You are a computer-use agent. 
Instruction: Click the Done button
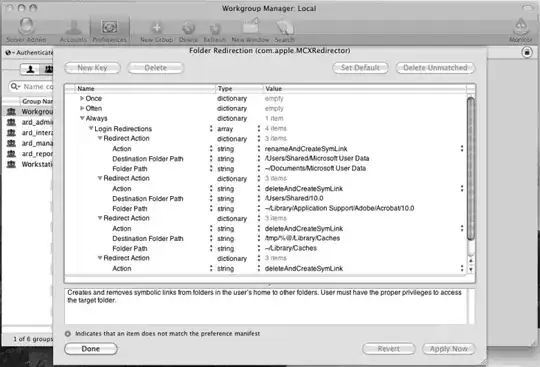coord(91,349)
